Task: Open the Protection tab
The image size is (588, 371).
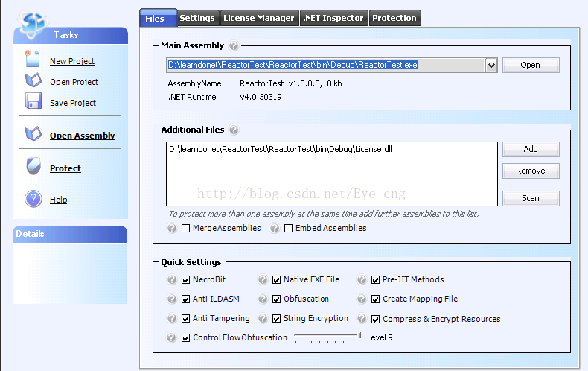Action: tap(395, 18)
